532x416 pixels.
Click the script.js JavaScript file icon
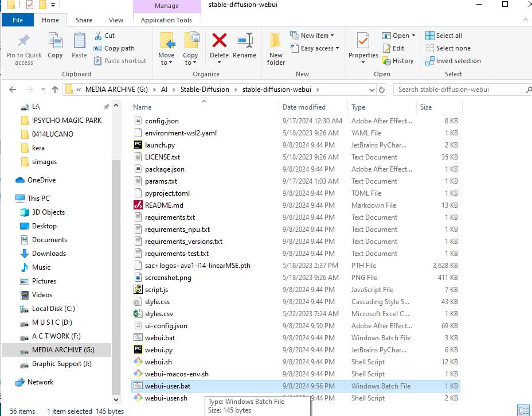click(138, 290)
